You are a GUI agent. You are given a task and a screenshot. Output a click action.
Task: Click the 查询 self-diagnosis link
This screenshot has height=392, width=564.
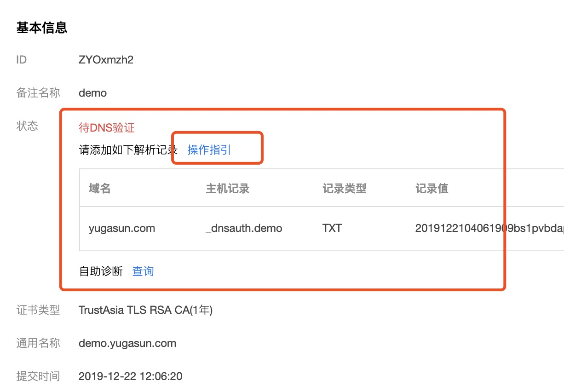pyautogui.click(x=143, y=271)
